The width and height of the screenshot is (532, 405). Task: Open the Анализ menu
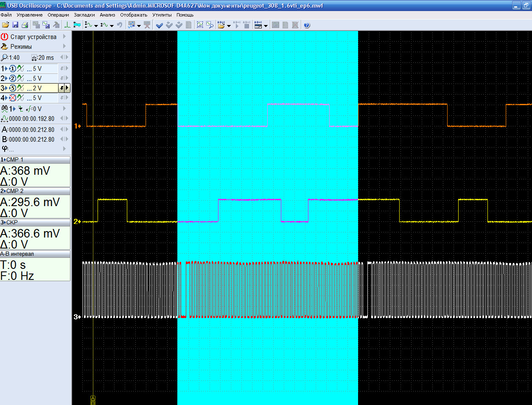tap(107, 15)
